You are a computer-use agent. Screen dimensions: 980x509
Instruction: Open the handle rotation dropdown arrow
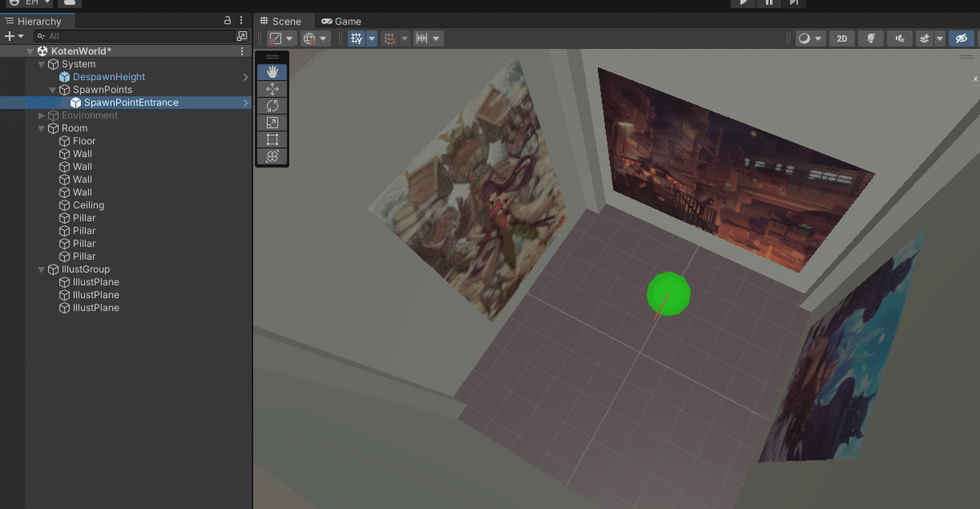[323, 38]
